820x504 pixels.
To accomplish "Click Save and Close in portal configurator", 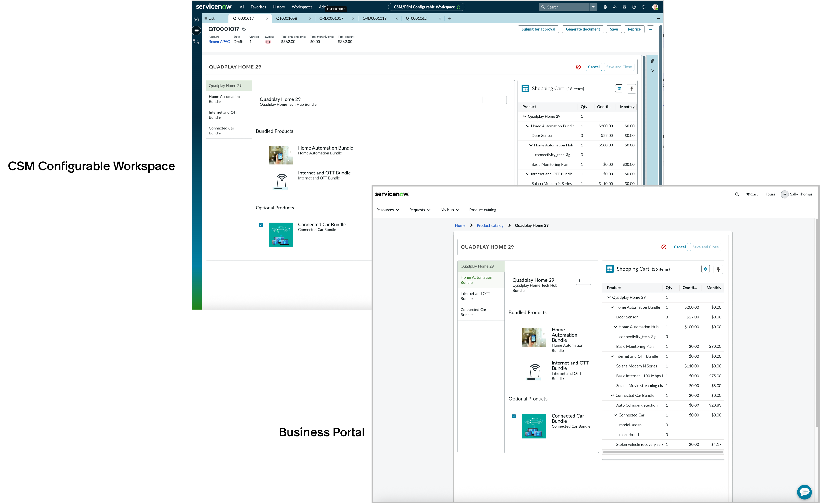I will pyautogui.click(x=705, y=247).
